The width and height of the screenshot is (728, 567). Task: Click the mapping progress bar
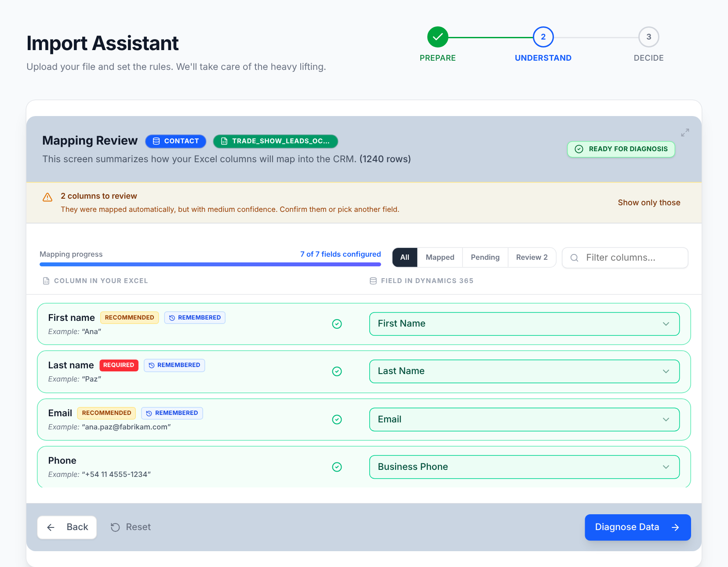coord(210,265)
